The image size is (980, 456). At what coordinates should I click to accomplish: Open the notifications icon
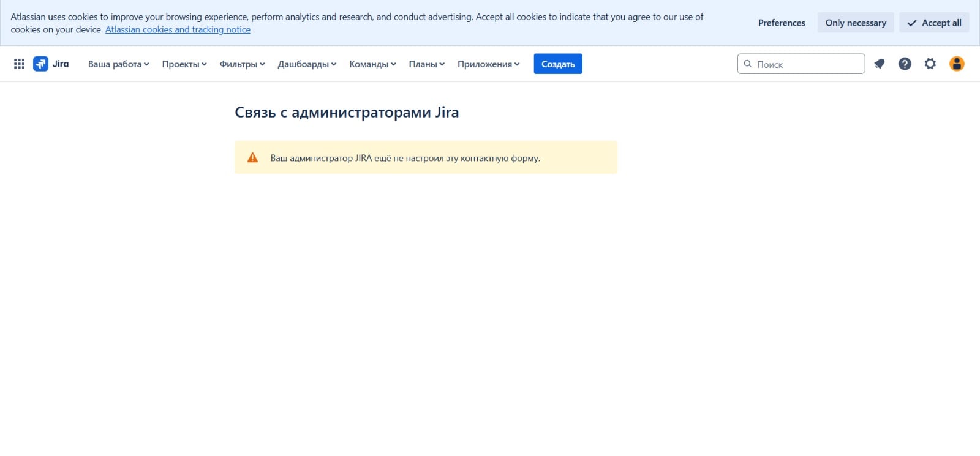[880, 64]
